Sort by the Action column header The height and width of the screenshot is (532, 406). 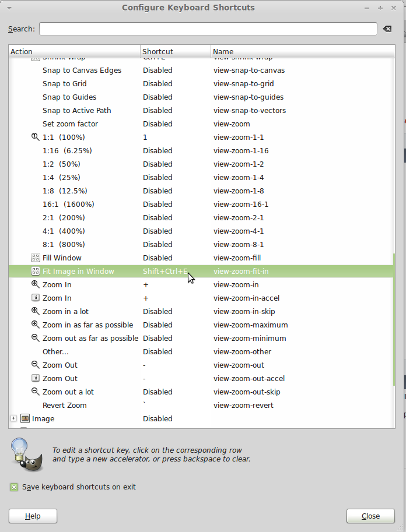point(75,52)
